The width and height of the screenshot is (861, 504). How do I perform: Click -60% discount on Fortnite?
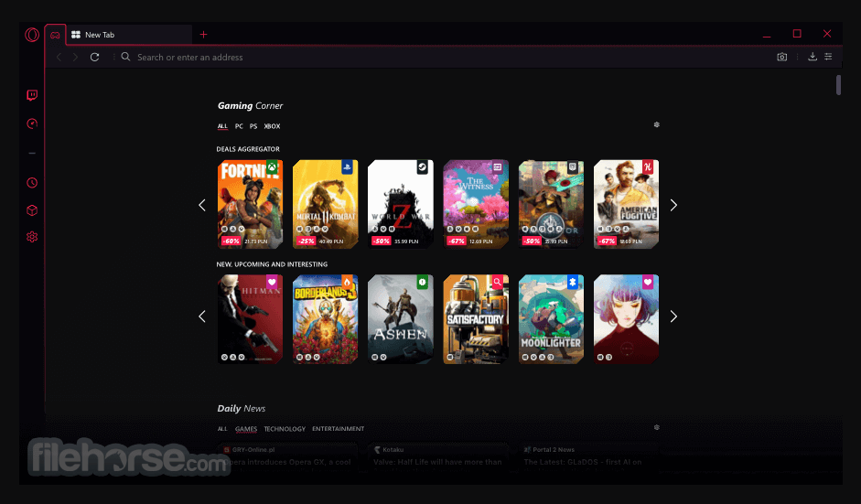231,241
